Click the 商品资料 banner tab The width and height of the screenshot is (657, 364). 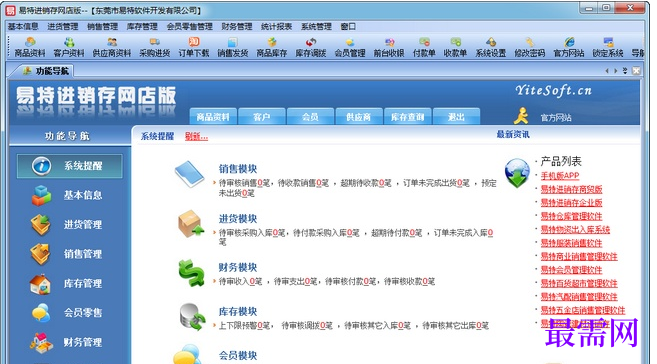pos(213,117)
